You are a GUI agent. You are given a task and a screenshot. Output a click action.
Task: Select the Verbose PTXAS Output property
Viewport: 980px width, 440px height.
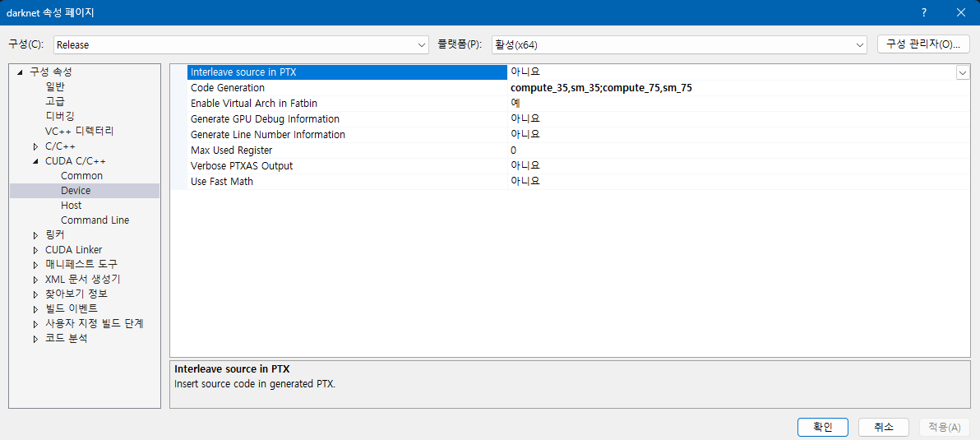[347, 165]
